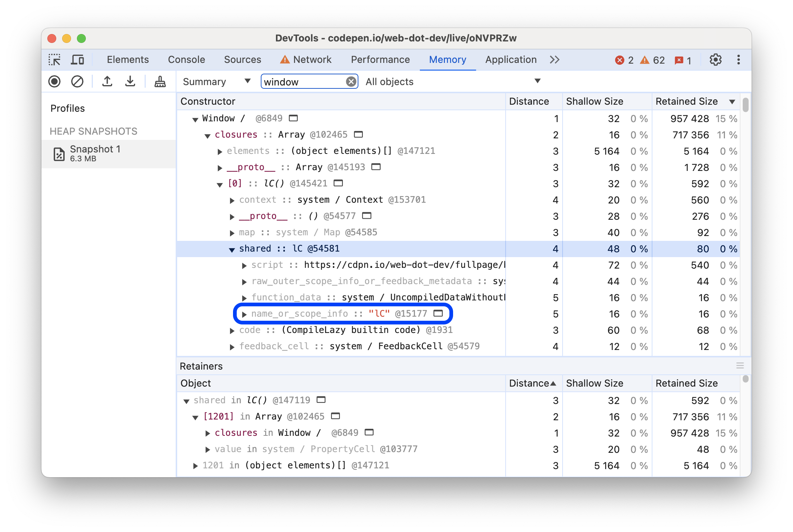Click the collect garbage icon
The height and width of the screenshot is (532, 793).
(159, 82)
